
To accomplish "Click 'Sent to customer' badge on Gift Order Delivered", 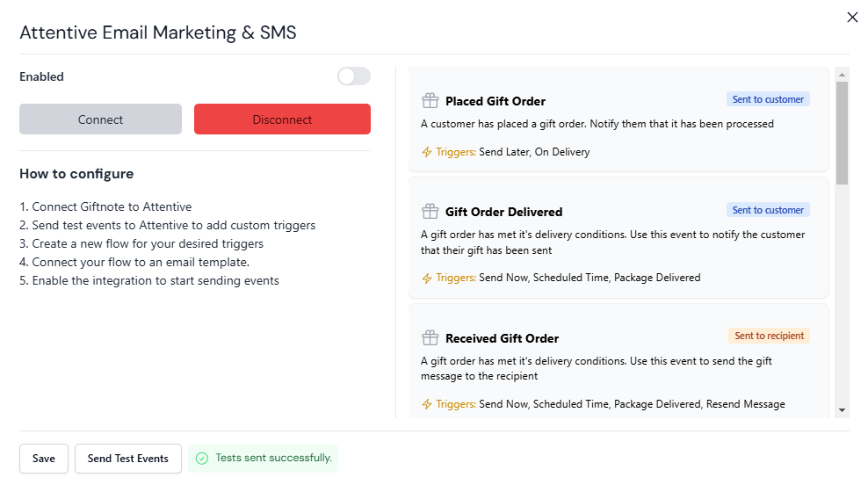I will click(x=768, y=210).
